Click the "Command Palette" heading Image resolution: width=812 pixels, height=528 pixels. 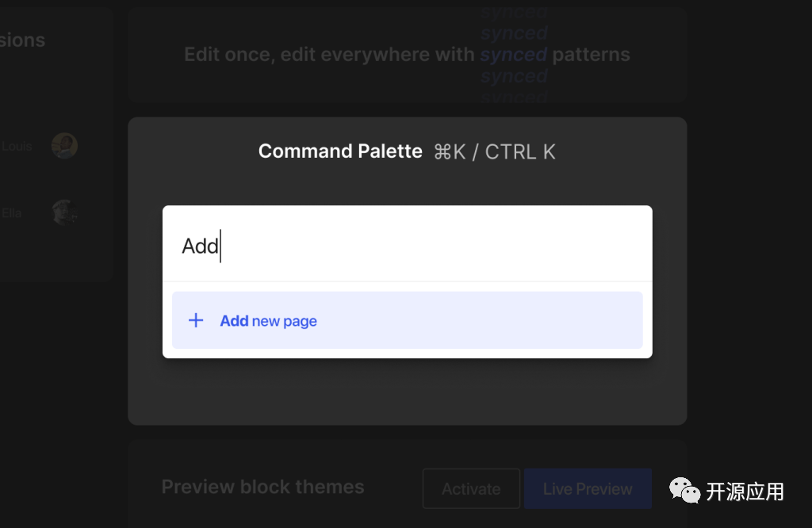tap(340, 151)
